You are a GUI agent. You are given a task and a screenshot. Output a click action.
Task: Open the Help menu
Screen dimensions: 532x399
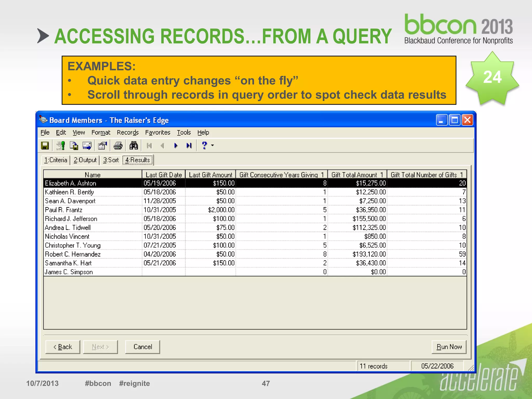click(x=203, y=132)
